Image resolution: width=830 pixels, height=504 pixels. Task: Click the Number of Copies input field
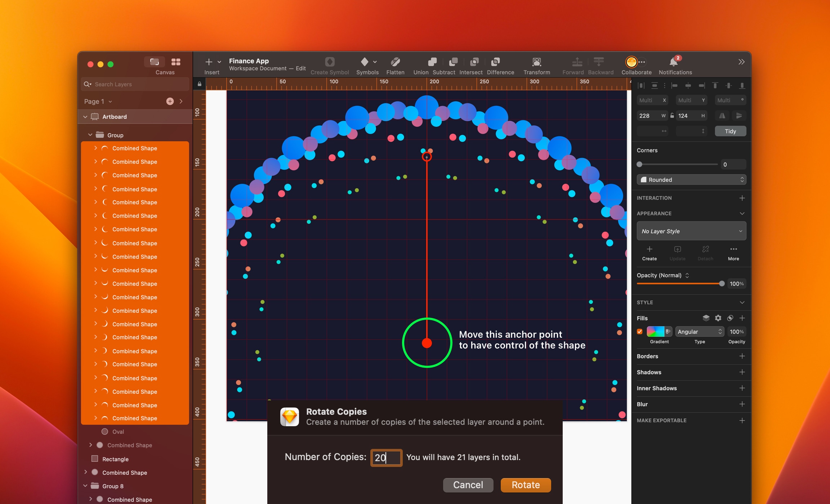[386, 458]
